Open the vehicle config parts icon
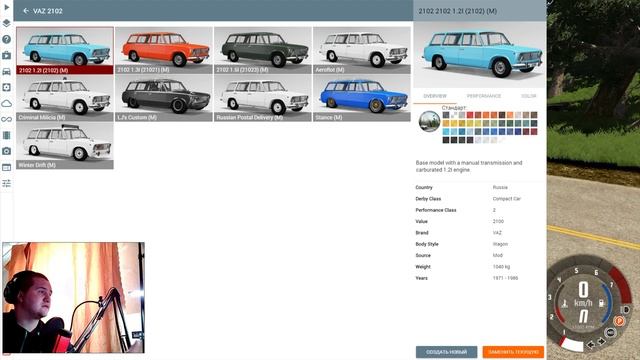The width and height of the screenshot is (640, 360). coord(7,87)
